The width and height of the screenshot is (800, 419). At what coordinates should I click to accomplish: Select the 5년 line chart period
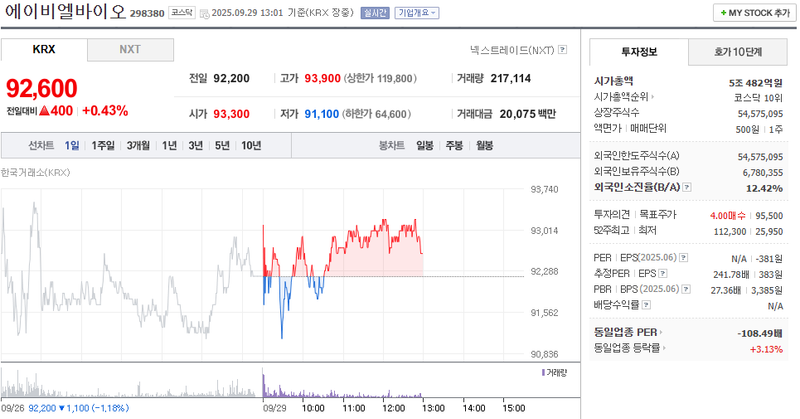click(222, 146)
